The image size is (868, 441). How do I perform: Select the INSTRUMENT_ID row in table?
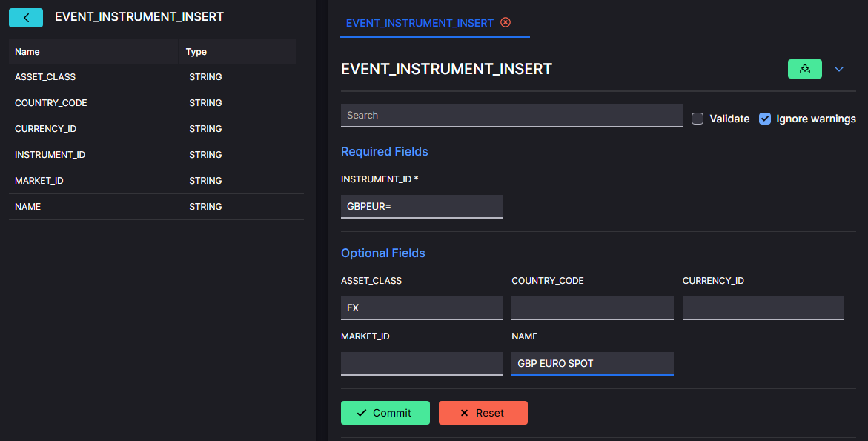156,155
